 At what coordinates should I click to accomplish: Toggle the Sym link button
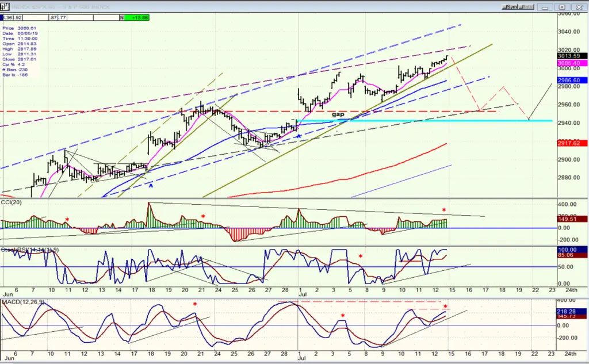click(511, 7)
